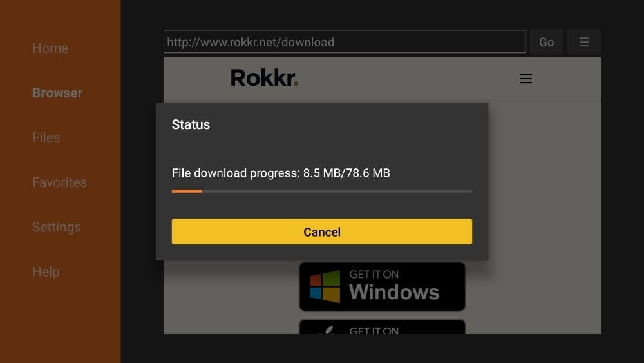Viewport: 644px width, 363px height.
Task: Select the URL address field
Action: 344,41
